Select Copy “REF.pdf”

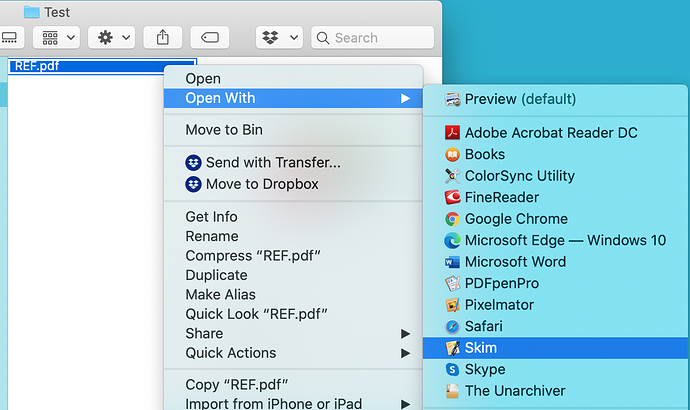pos(293,385)
